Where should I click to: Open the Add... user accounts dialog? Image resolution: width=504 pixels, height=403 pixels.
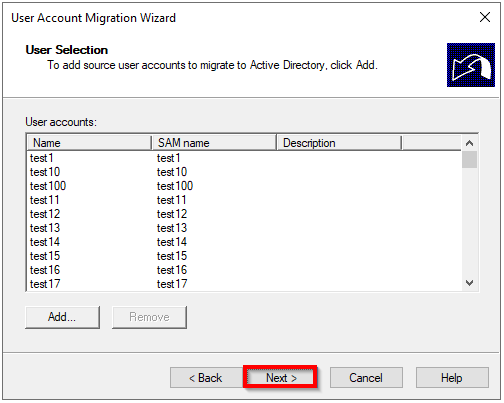click(62, 317)
